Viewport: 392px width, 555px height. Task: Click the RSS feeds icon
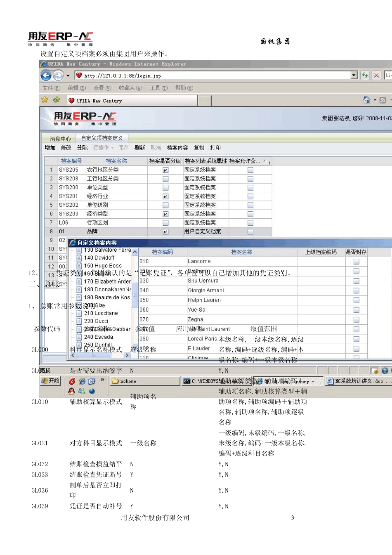[383, 100]
